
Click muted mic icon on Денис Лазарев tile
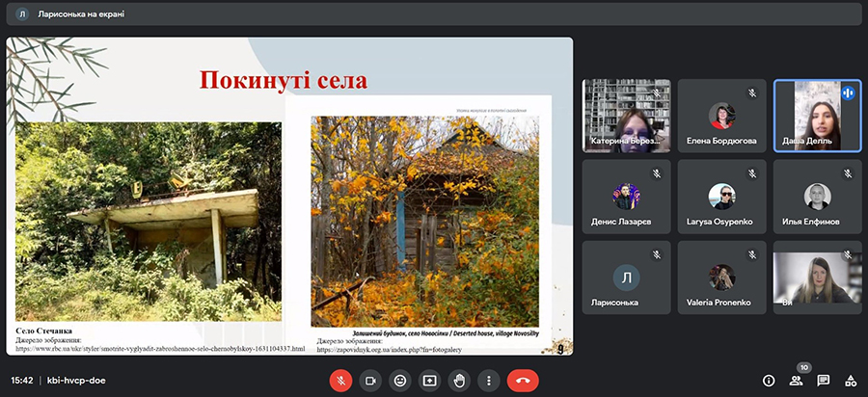657,173
